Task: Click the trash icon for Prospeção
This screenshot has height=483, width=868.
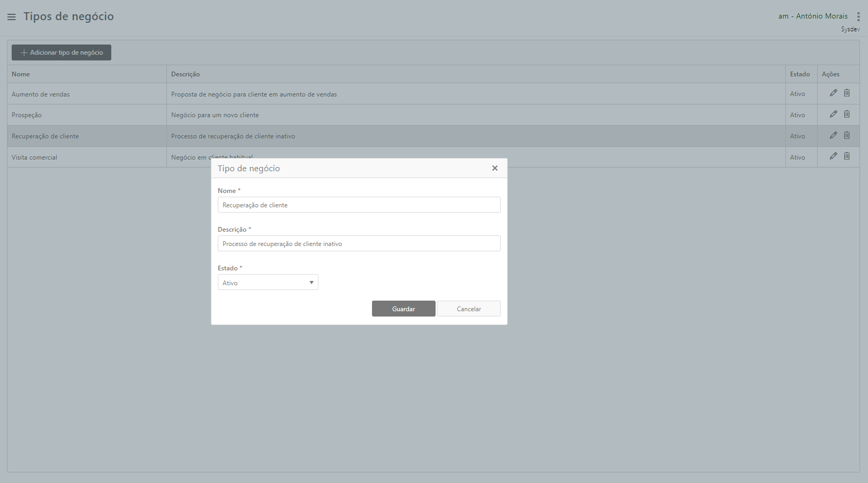Action: 847,114
